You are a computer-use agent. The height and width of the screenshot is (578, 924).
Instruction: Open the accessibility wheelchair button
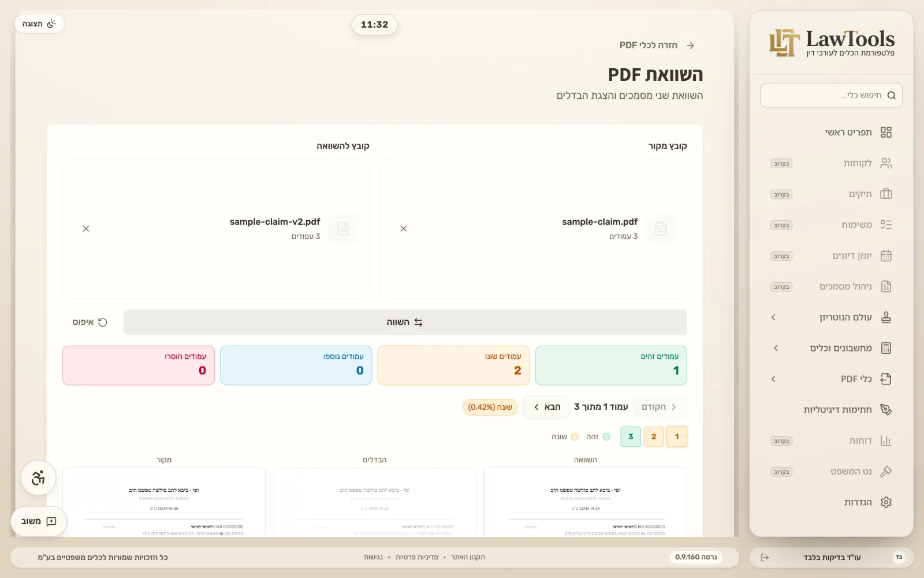tap(38, 478)
